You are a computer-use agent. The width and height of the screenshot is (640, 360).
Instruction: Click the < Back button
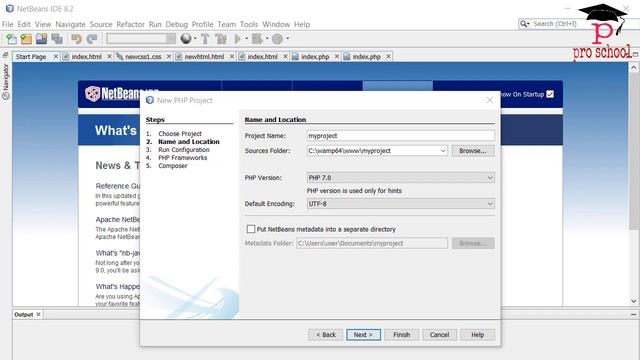pyautogui.click(x=326, y=335)
